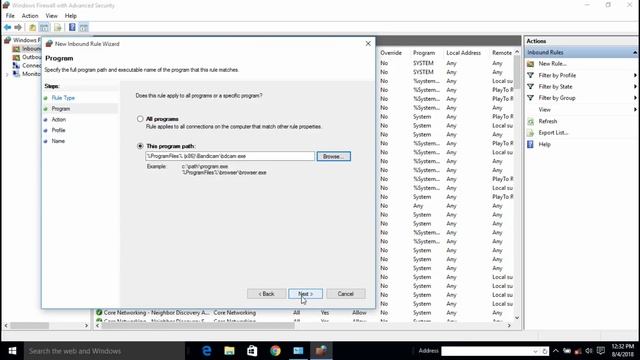Click the Show/Hide console tree icon
The height and width of the screenshot is (360, 640).
pos(44,27)
